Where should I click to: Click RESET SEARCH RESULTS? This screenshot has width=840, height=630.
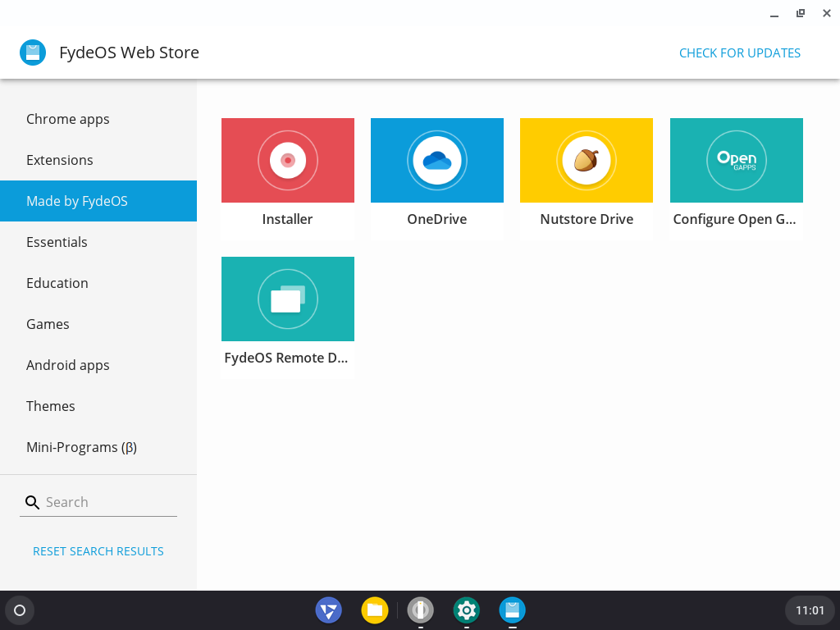[x=98, y=551]
